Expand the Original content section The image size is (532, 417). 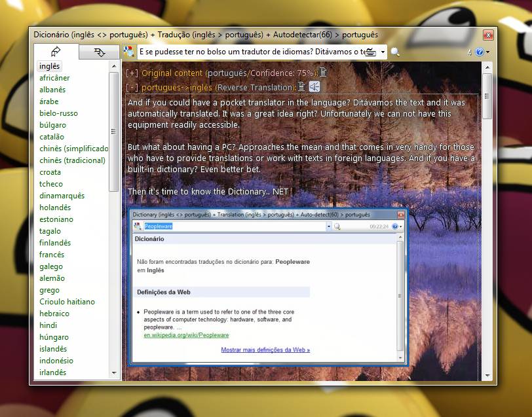(x=132, y=73)
